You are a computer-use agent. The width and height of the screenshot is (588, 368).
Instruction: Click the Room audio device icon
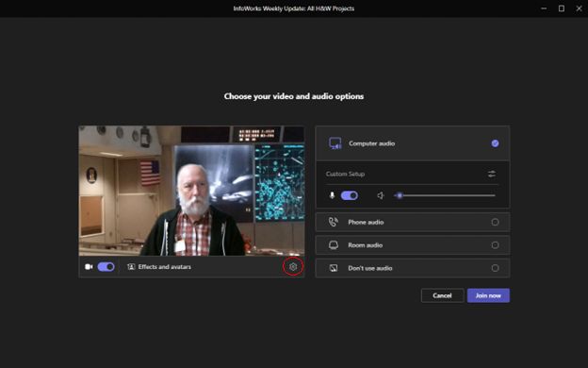click(x=333, y=245)
